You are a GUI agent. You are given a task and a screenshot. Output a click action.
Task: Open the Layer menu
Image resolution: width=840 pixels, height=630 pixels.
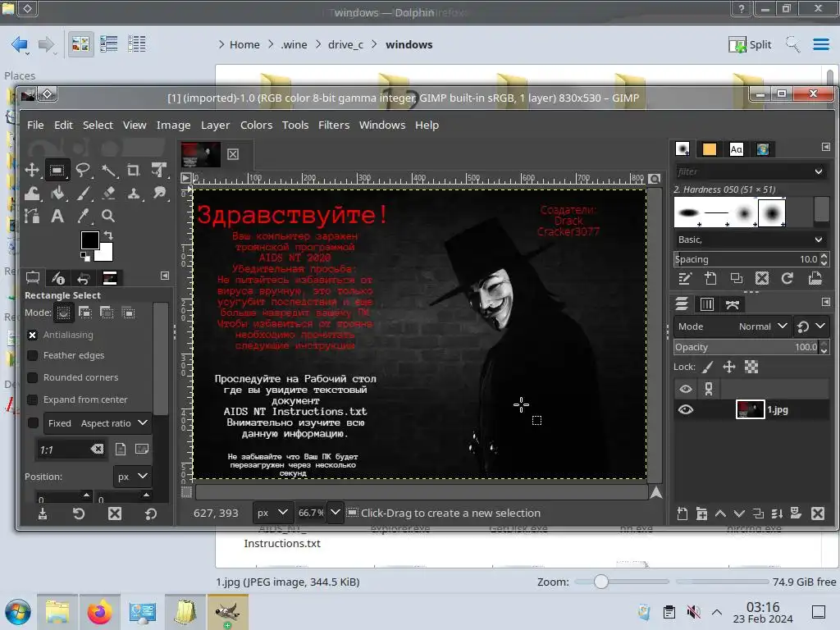tap(216, 125)
